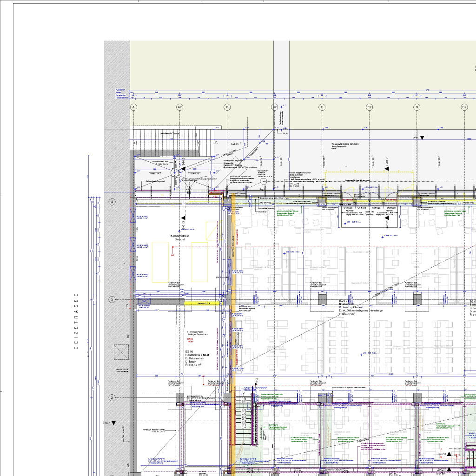This screenshot has width=476, height=476.
Task: Select the Haustechnik NEU room title
Action: pos(197,355)
